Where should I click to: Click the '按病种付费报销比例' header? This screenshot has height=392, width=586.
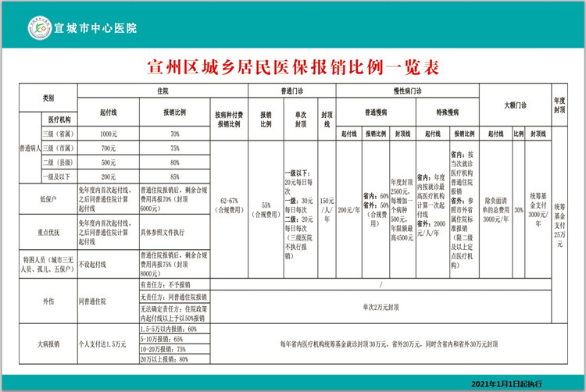click(229, 119)
